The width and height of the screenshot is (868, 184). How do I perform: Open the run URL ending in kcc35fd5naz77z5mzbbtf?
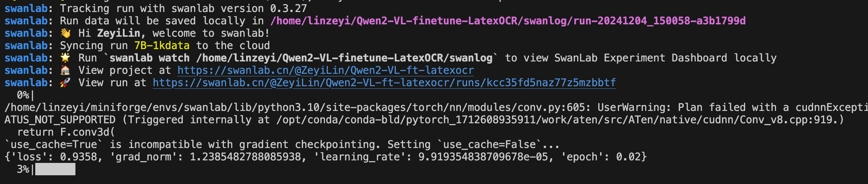click(x=384, y=83)
